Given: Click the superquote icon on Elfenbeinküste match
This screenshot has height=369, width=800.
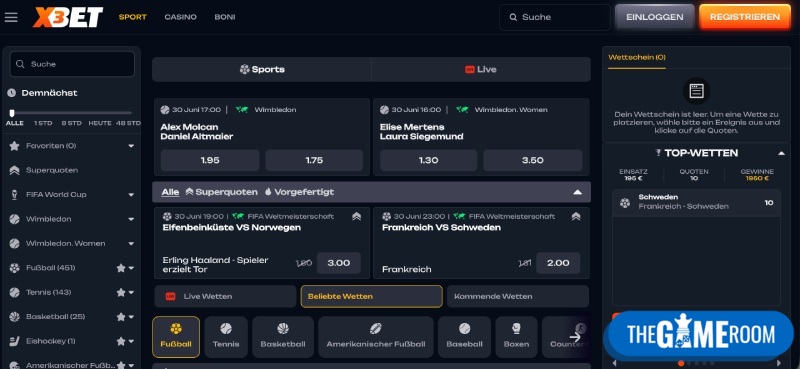Looking at the screenshot, I should [x=357, y=216].
